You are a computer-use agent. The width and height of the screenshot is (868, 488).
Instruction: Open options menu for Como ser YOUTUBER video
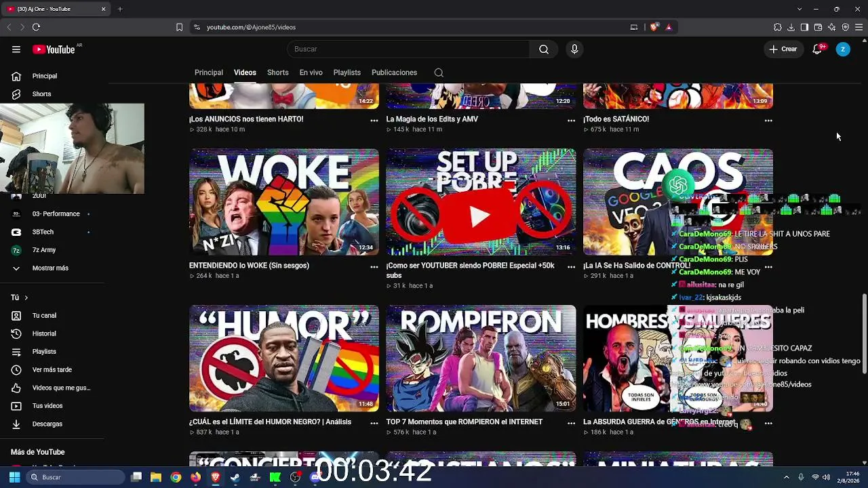pyautogui.click(x=571, y=267)
